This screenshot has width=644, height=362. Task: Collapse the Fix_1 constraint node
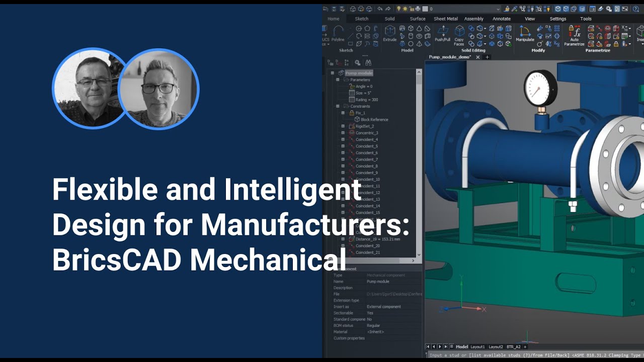tap(343, 113)
